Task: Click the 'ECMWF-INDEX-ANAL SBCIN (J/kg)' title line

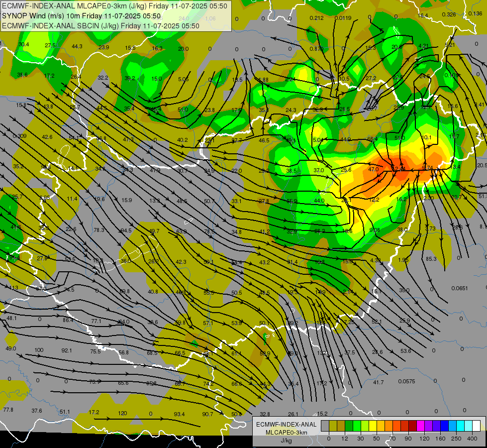Action: point(100,26)
